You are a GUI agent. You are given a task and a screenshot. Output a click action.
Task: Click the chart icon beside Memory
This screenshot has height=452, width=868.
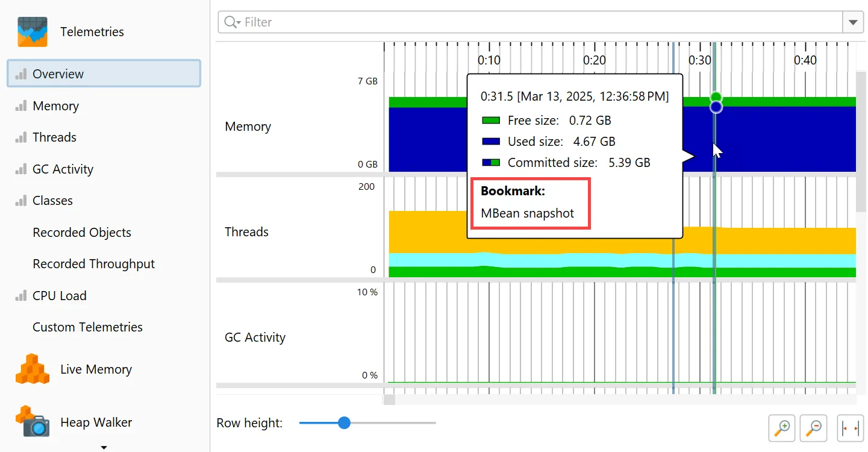21,106
